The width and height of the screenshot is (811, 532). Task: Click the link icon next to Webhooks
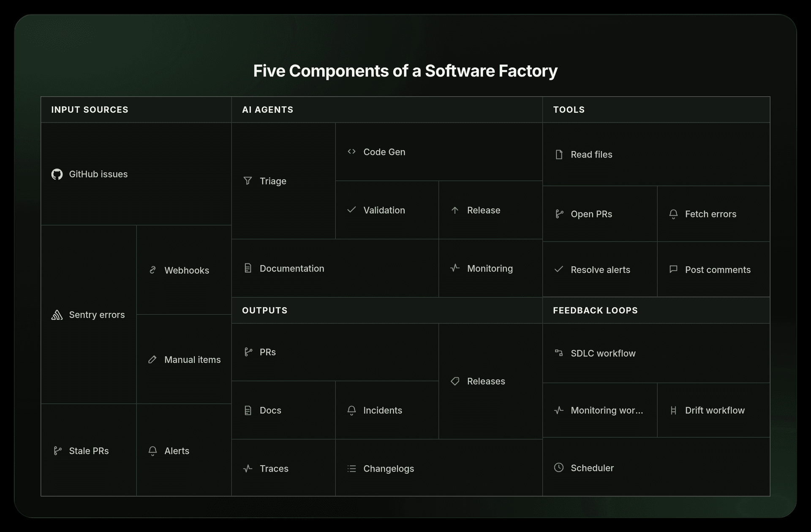[x=153, y=270]
